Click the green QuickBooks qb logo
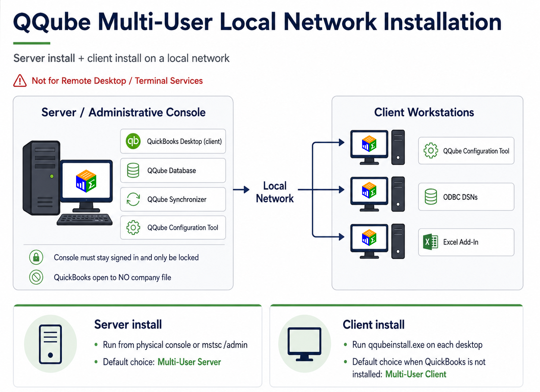The height and width of the screenshot is (392, 540). pyautogui.click(x=133, y=141)
